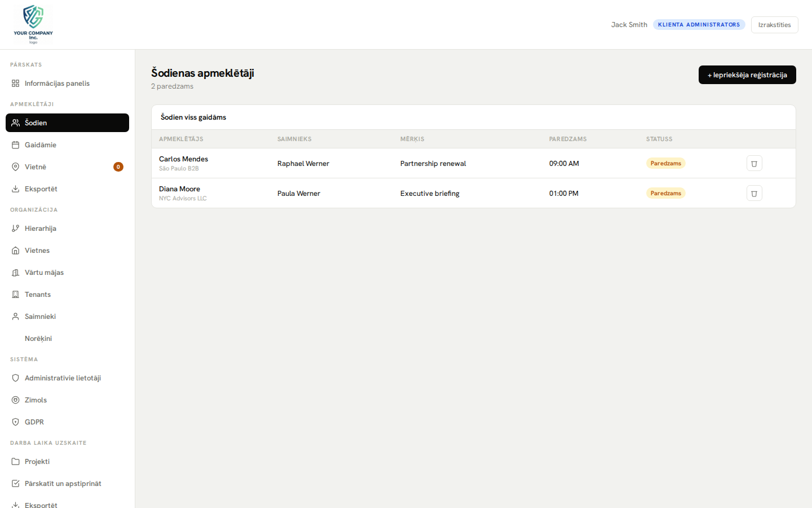Screen dimensions: 812x508
Task: Click the Gaidāmie calendar icon
Action: point(16,145)
